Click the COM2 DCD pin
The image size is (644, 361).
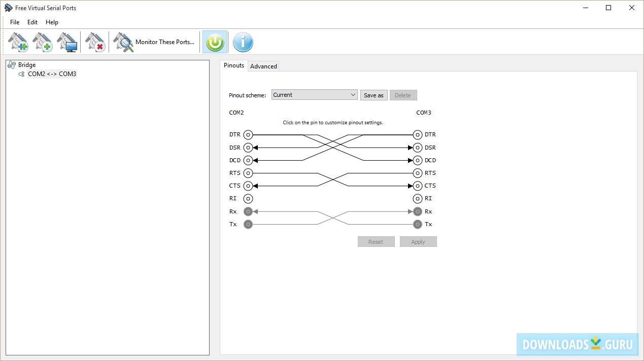[x=248, y=160]
